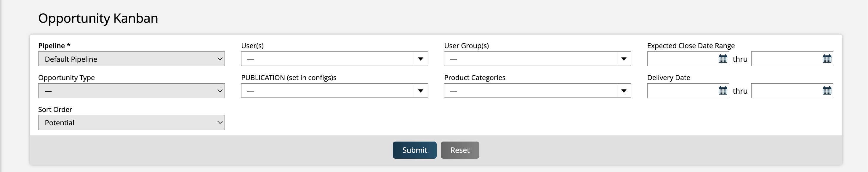
Task: Click the Reset button
Action: coord(460,150)
